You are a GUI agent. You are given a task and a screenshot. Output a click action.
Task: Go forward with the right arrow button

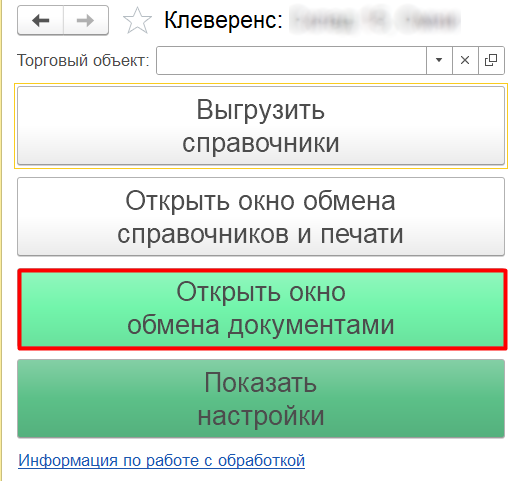86,20
